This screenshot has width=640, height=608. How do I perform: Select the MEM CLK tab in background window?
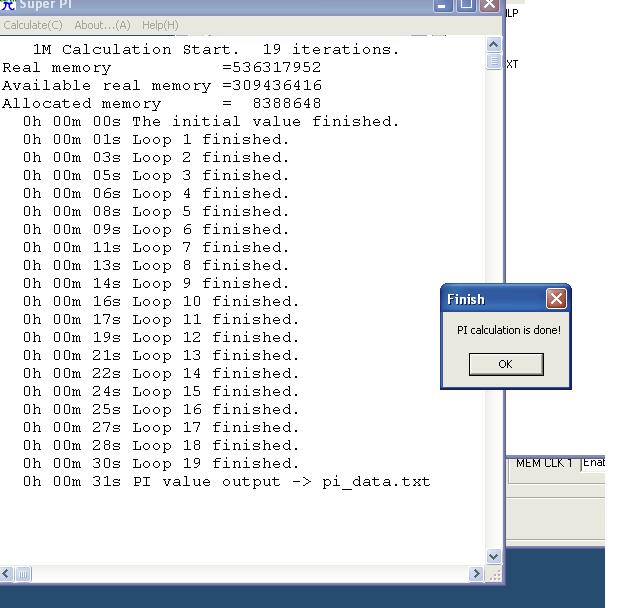(x=544, y=464)
